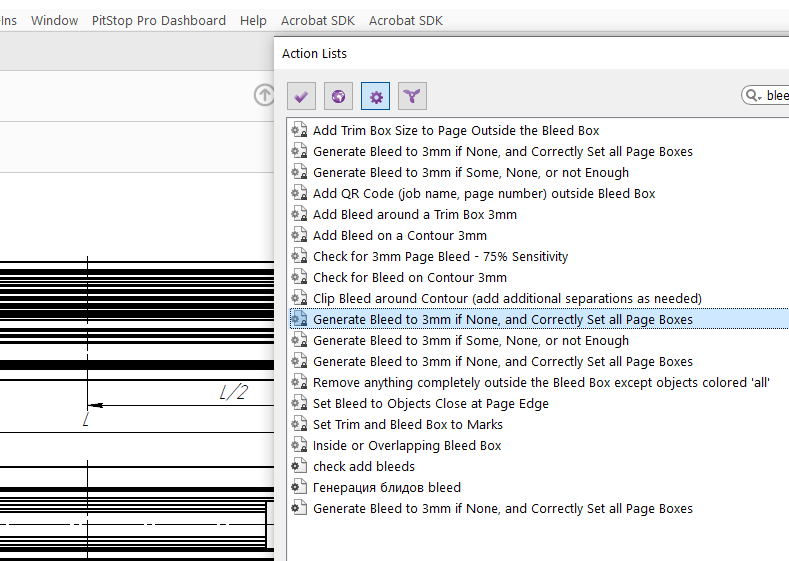
Task: Click the icon of 'Add Trim Box Size to Page' row
Action: [x=299, y=129]
